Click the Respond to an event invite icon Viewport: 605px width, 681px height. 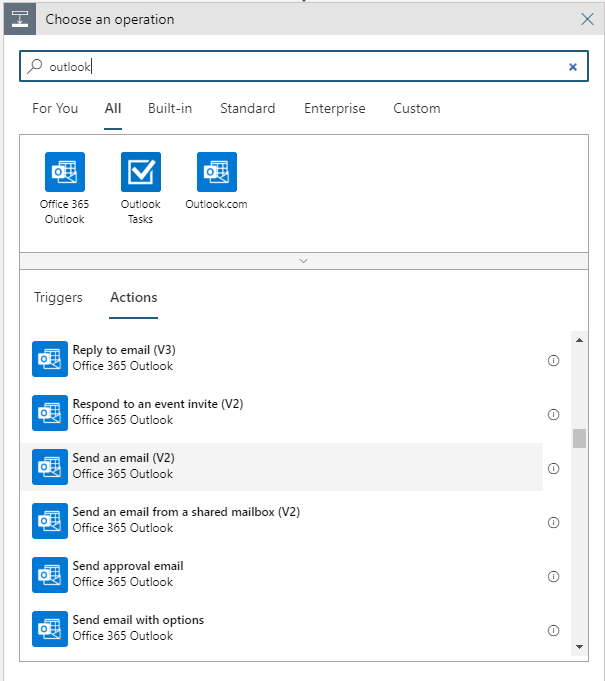click(50, 413)
